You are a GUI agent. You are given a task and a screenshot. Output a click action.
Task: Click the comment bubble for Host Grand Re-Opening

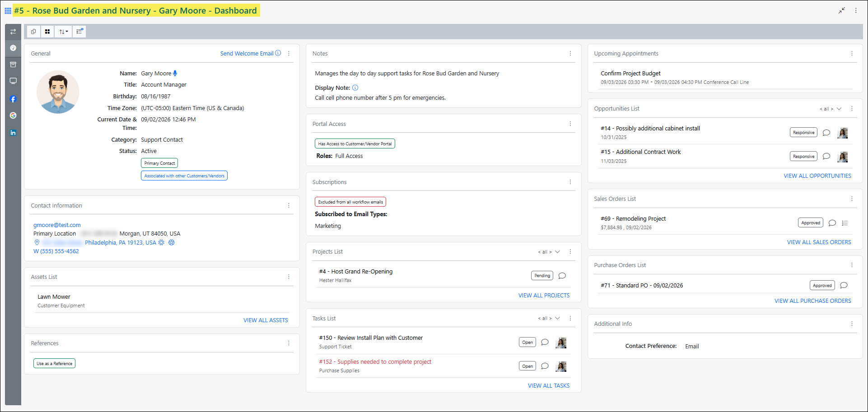[x=562, y=276]
